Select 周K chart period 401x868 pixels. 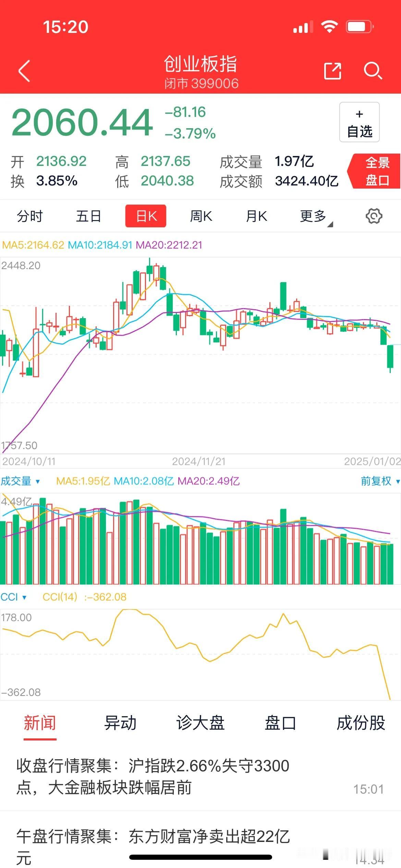click(201, 216)
